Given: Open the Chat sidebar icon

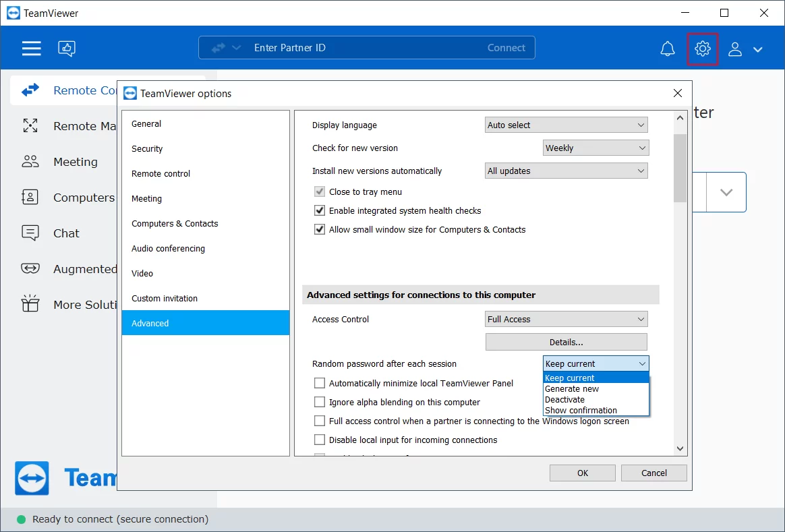Looking at the screenshot, I should (x=30, y=233).
